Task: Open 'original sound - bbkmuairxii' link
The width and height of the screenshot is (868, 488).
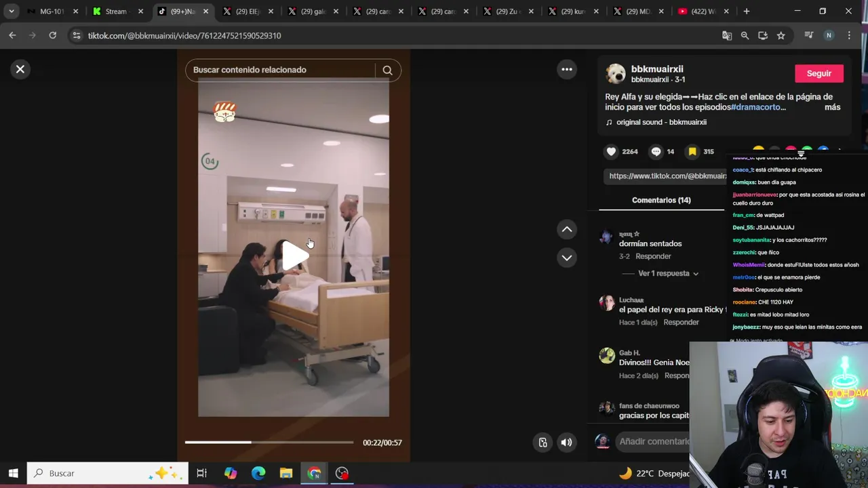Action: pos(661,122)
